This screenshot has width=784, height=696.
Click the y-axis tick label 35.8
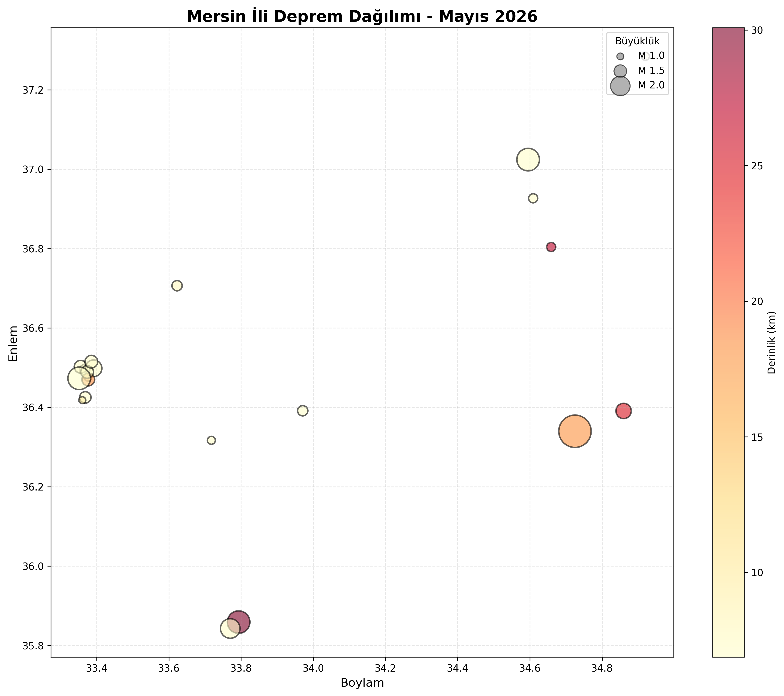[x=33, y=646]
